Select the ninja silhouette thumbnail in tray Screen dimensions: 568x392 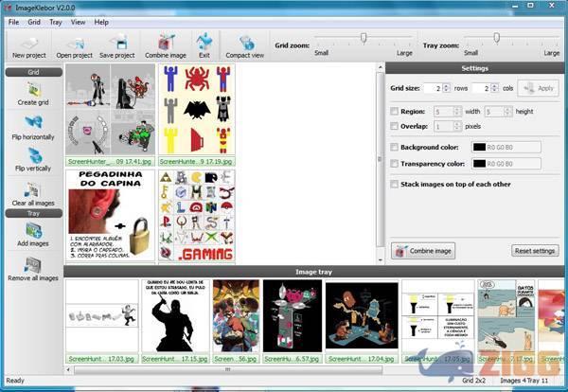pos(174,315)
